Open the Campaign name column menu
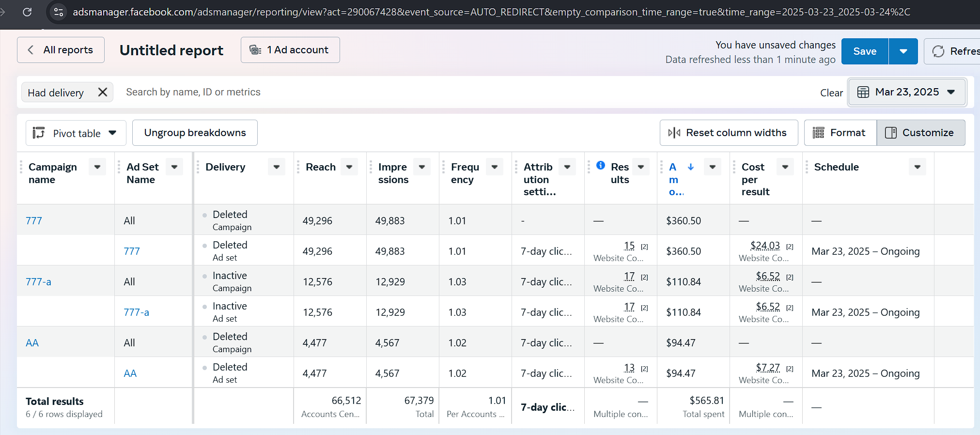980x435 pixels. (97, 167)
